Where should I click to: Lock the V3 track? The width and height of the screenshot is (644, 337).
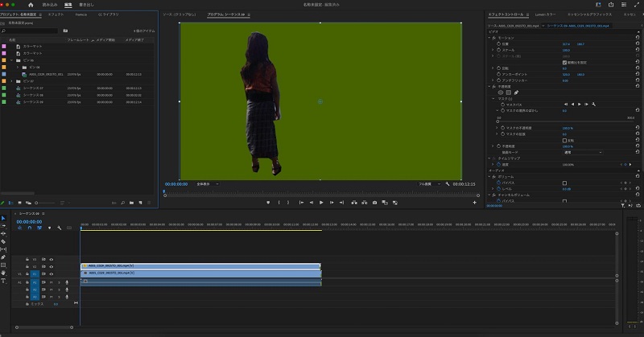pyautogui.click(x=27, y=260)
